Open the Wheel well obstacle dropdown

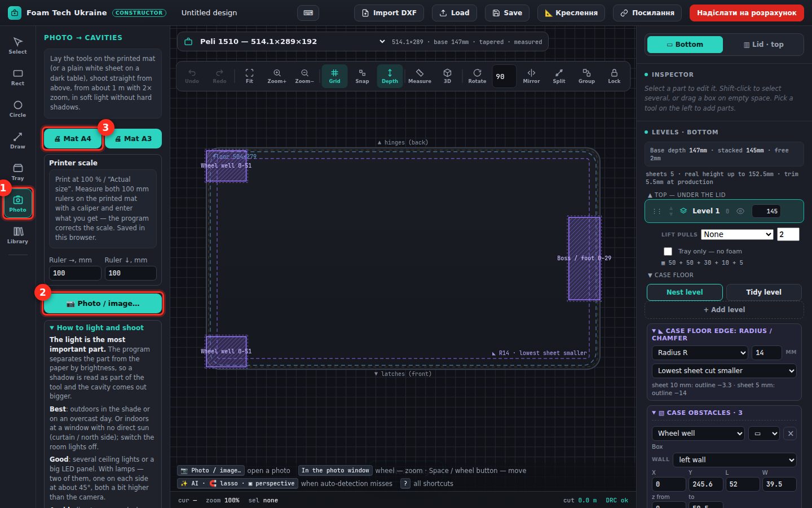click(698, 433)
